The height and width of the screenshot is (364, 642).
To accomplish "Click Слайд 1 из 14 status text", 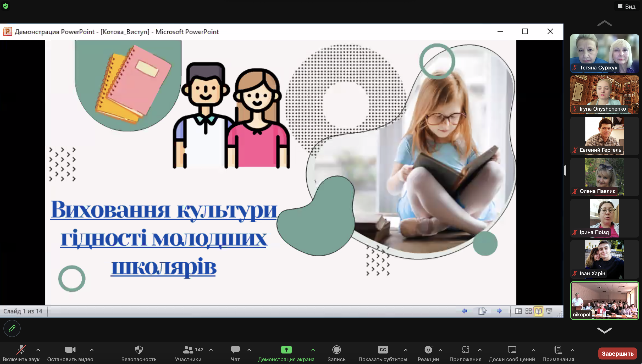I will [x=23, y=311].
